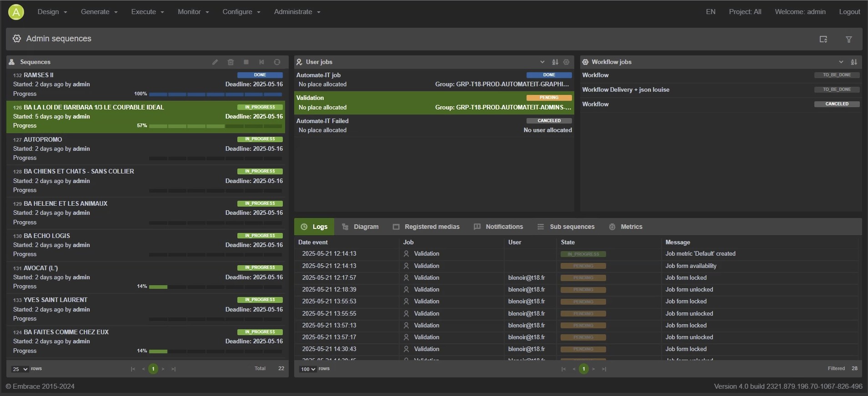Click log message Job metric 'Default' created
This screenshot has width=868, height=396.
(x=700, y=254)
